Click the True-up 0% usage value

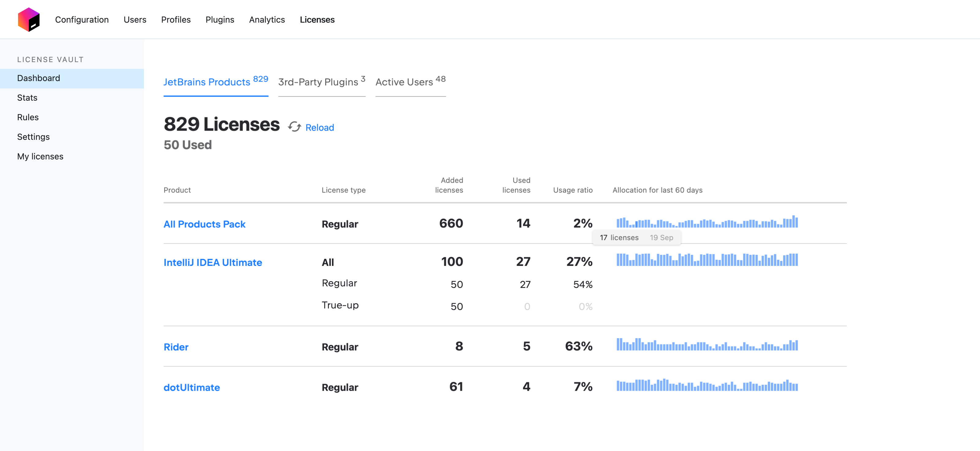586,307
